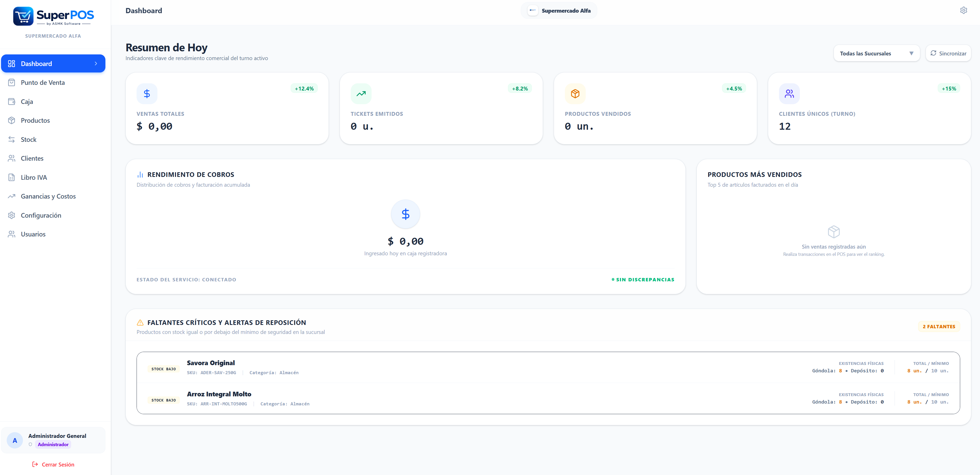Click the avatar circle with letter A
Screen dimensions: 980x475
pyautogui.click(x=15, y=440)
